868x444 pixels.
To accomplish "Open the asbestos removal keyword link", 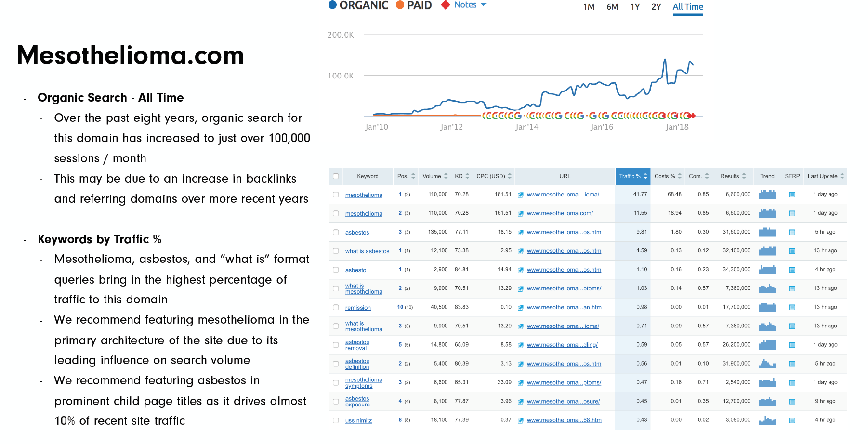I will (x=357, y=345).
